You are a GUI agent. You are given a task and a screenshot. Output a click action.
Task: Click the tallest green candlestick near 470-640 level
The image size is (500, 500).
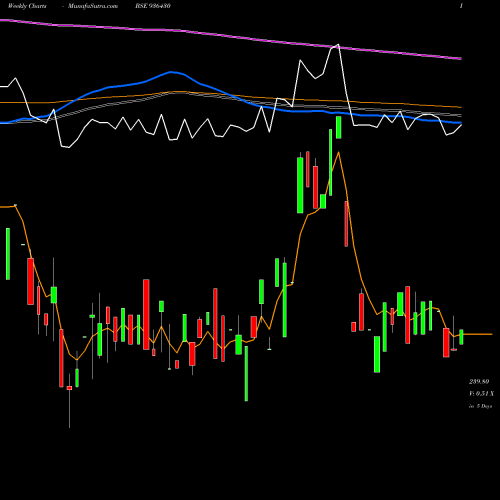coord(300,185)
